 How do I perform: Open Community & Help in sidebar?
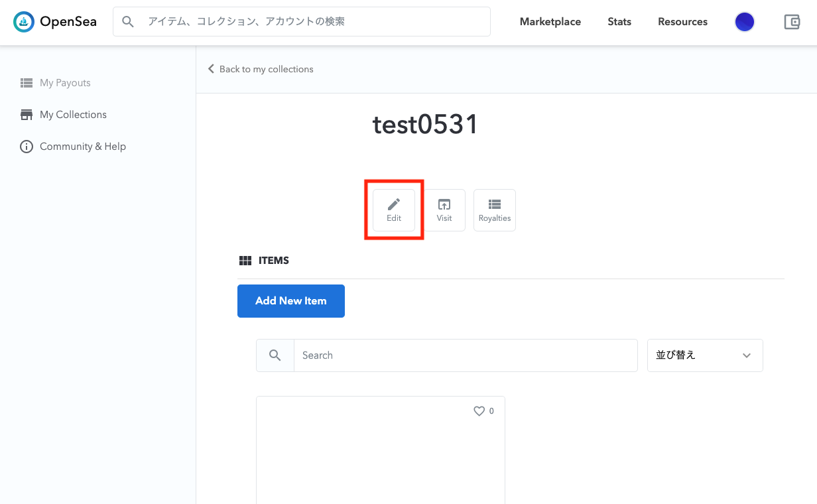[73, 147]
